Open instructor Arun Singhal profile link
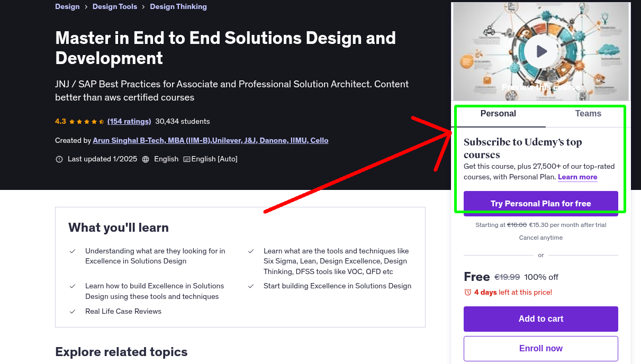The image size is (641, 364). (211, 140)
